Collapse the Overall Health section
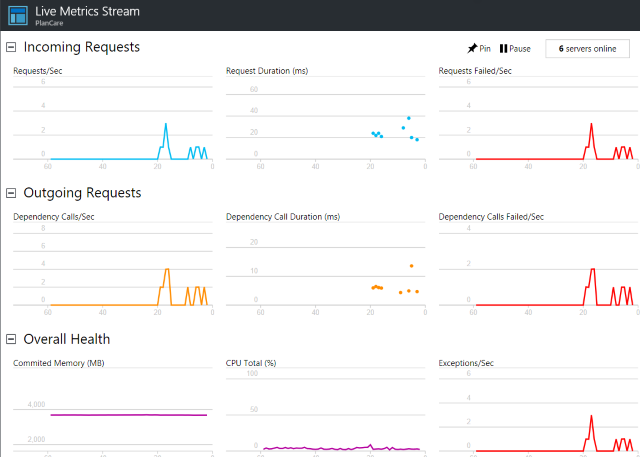The image size is (640, 457). coord(12,339)
